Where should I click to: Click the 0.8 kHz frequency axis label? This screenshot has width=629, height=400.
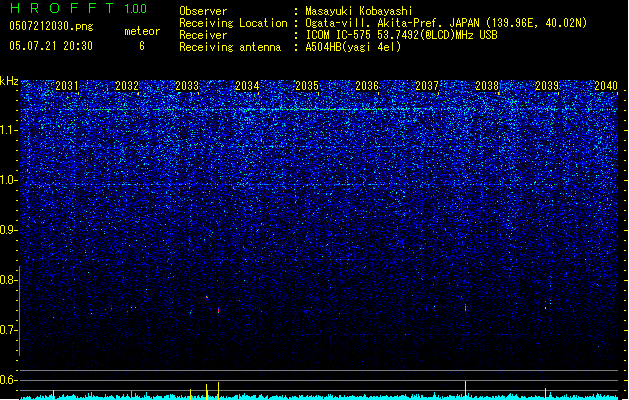[9, 280]
